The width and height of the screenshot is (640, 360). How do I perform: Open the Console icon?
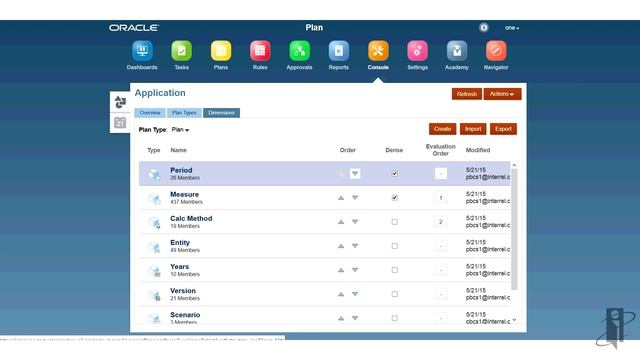pos(378,51)
